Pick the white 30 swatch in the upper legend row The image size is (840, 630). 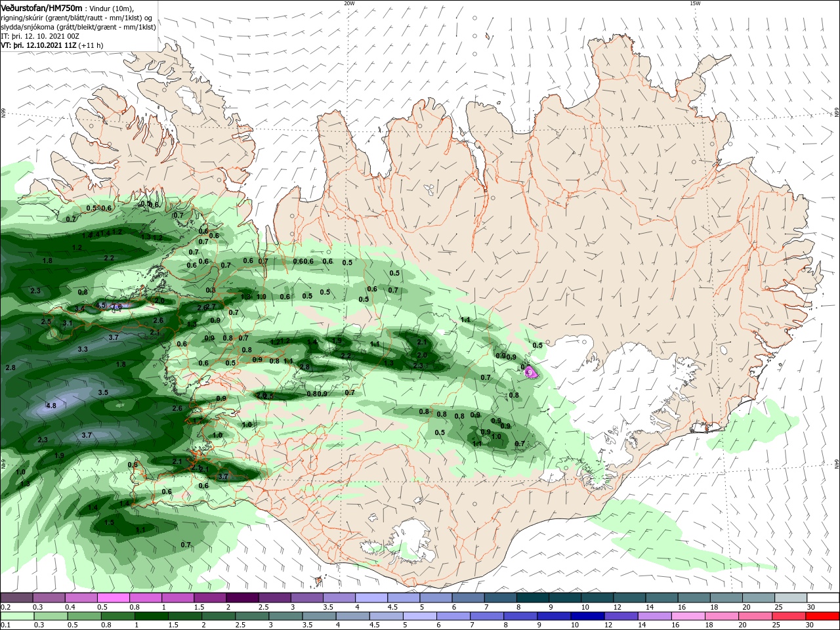823,598
